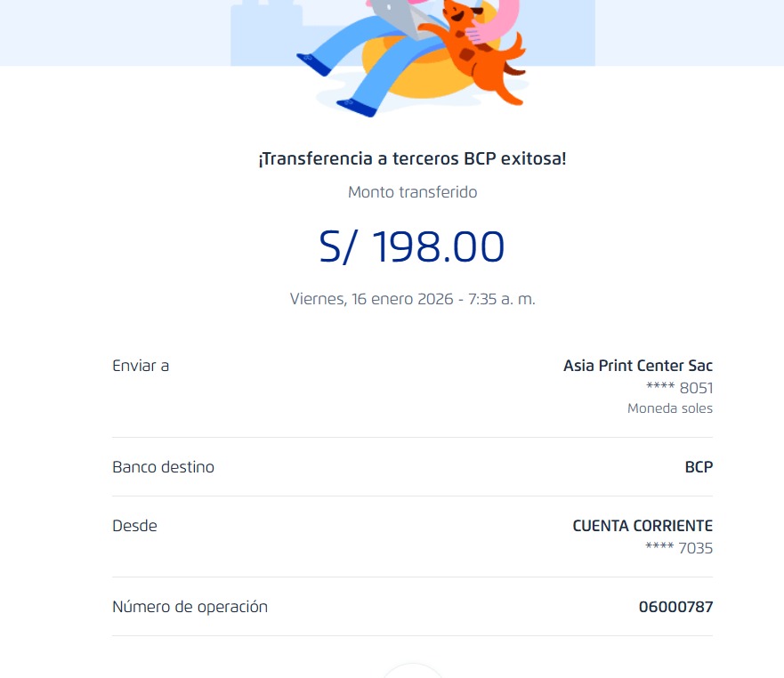Select the "Banco destino" label
784x678 pixels.
[163, 467]
